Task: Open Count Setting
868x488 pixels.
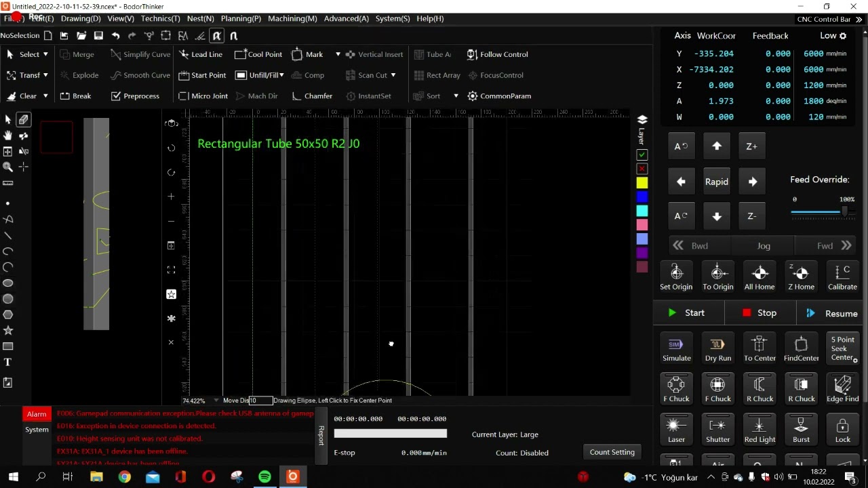Action: pos(612,452)
